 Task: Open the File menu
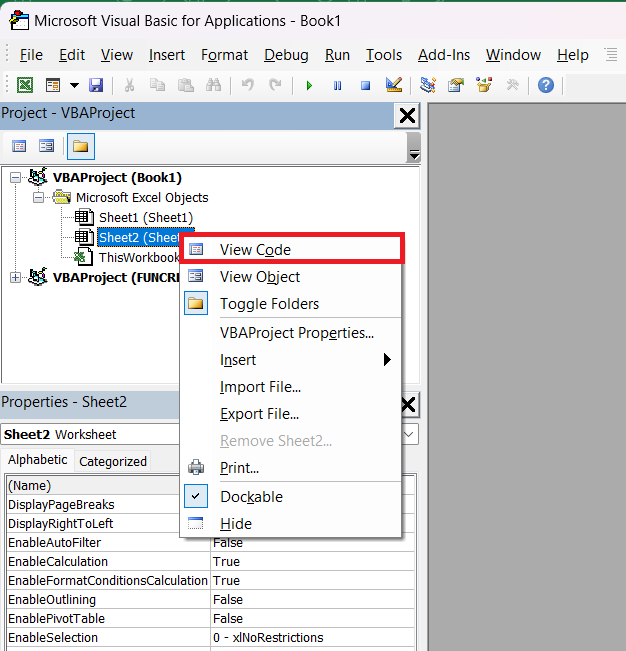tap(31, 55)
